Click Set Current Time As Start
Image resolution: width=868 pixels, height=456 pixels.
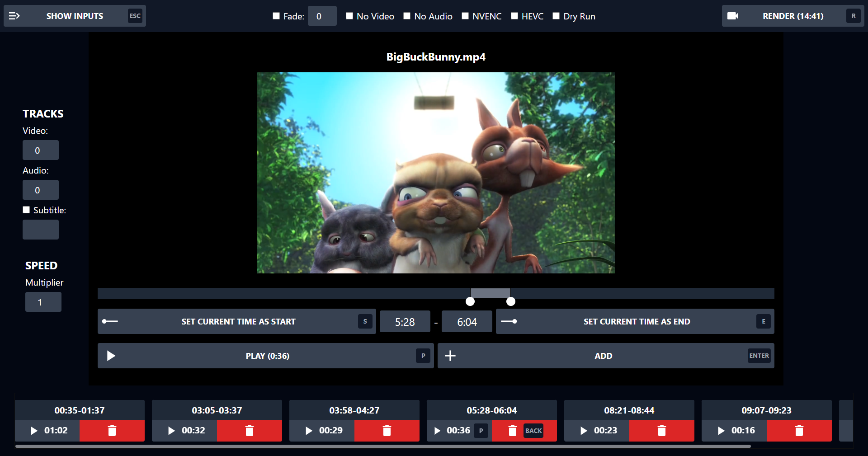237,321
